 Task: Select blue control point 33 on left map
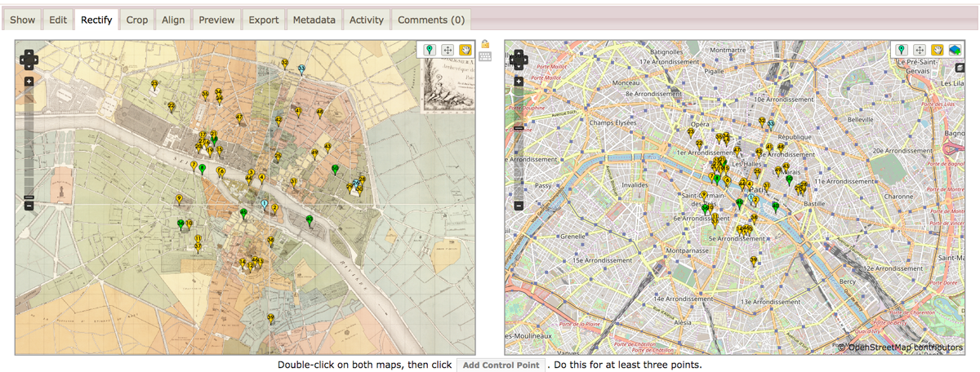click(302, 69)
